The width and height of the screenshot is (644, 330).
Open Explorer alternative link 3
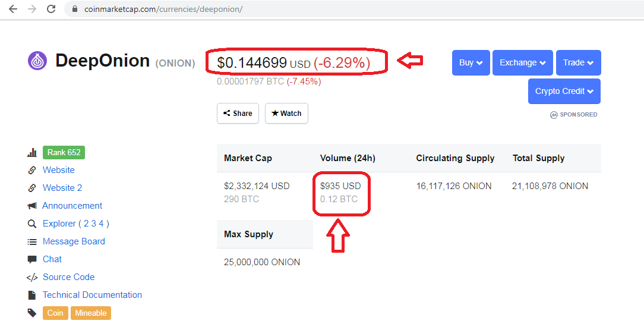[94, 224]
